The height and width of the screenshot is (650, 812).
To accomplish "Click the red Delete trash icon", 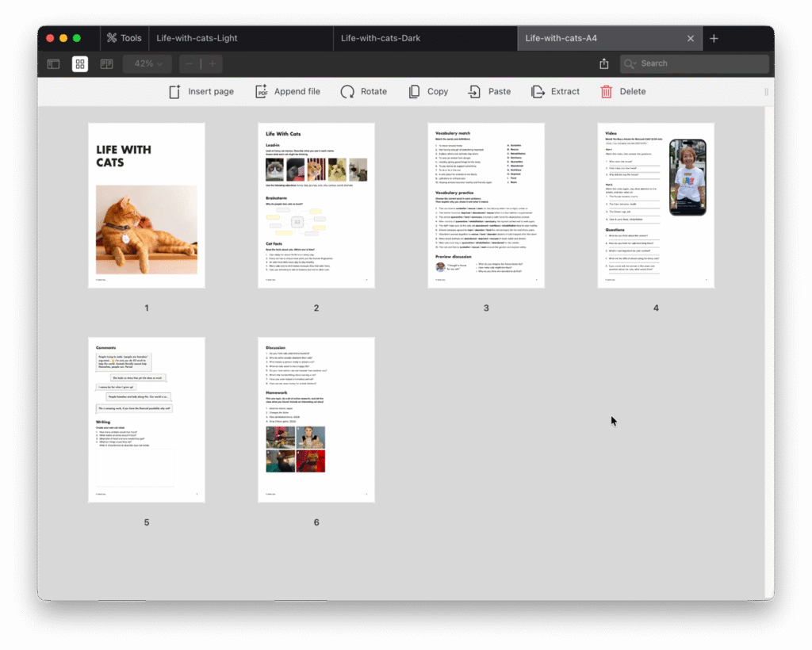I will pos(607,92).
